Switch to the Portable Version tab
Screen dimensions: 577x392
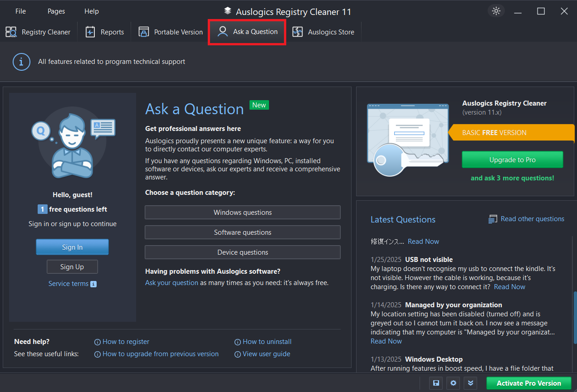171,32
